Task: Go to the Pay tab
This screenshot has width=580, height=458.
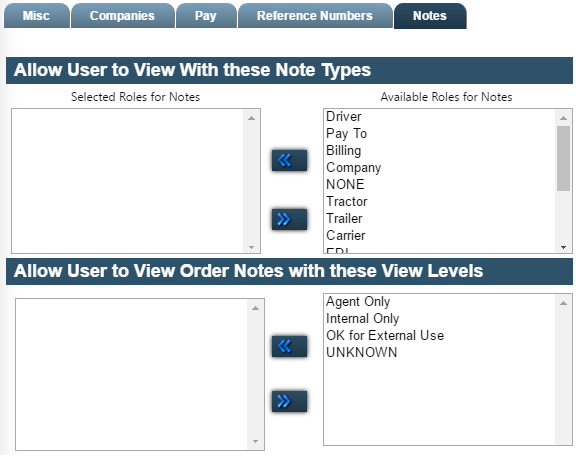Action: 206,16
